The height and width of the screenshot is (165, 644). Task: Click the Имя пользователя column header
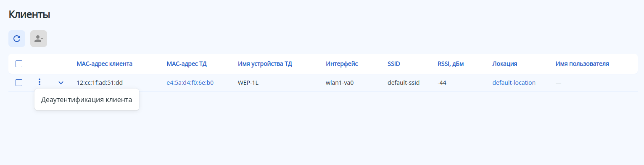click(x=582, y=64)
